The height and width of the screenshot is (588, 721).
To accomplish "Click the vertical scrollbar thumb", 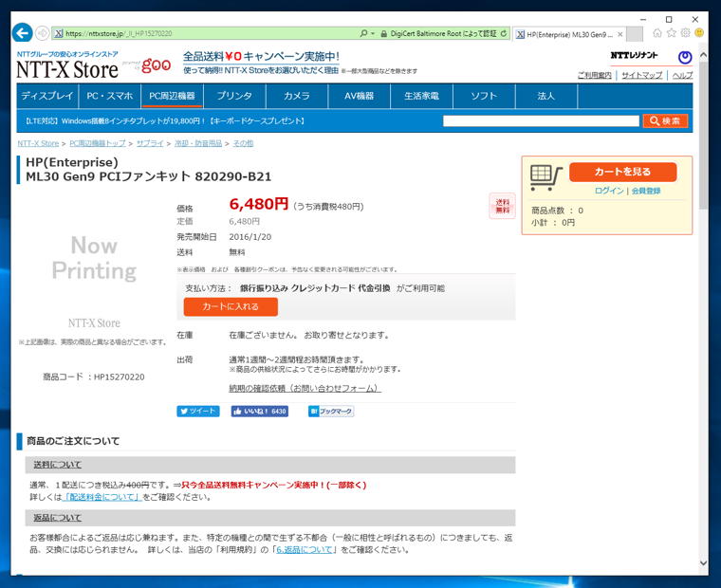I will click(x=703, y=136).
